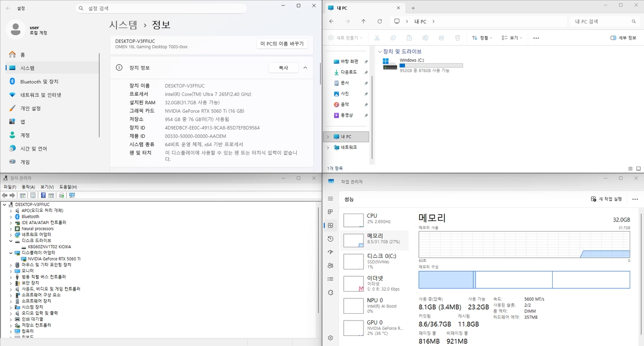The width and height of the screenshot is (644, 346).
Task: Select 네트워크 및 인터넷 in Settings sidebar
Action: point(52,95)
